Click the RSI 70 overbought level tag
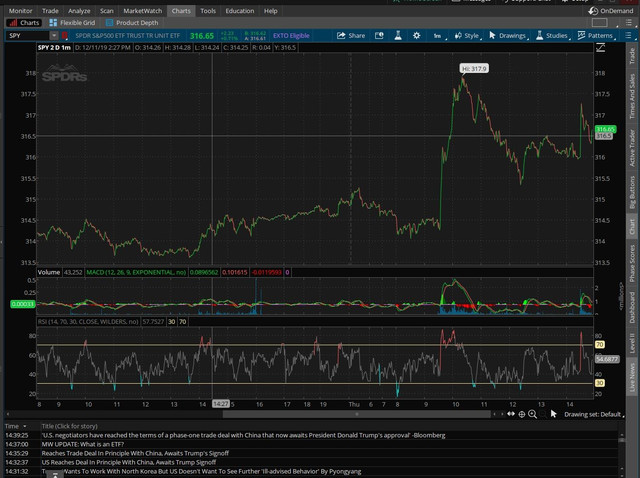640x478 pixels. (599, 345)
